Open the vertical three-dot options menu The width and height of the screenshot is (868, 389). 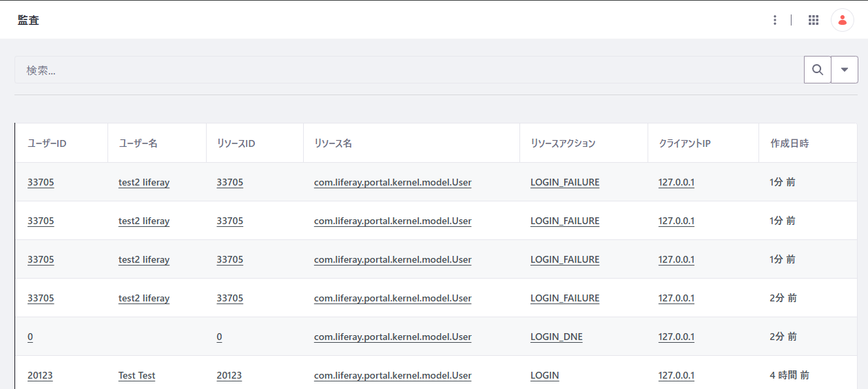click(775, 20)
